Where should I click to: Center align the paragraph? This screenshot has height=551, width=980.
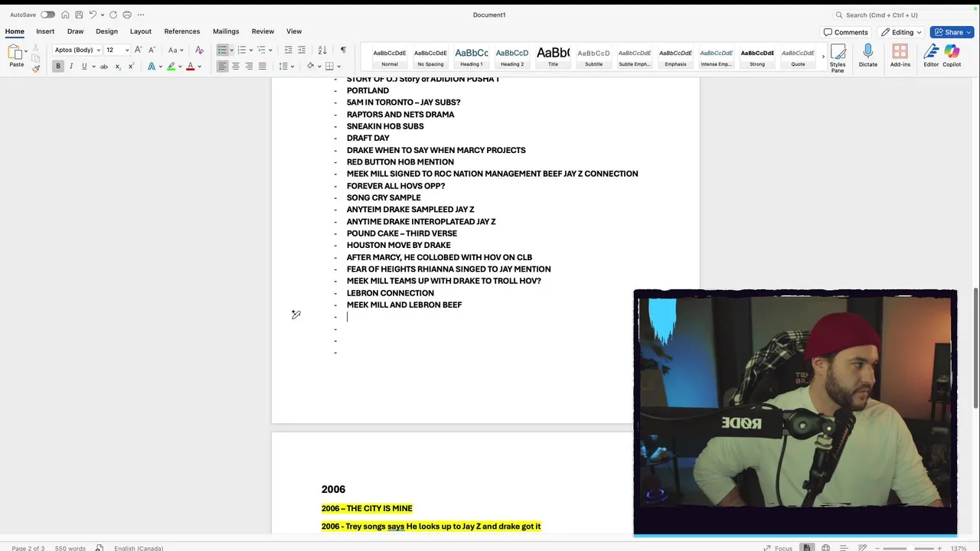pos(236,67)
